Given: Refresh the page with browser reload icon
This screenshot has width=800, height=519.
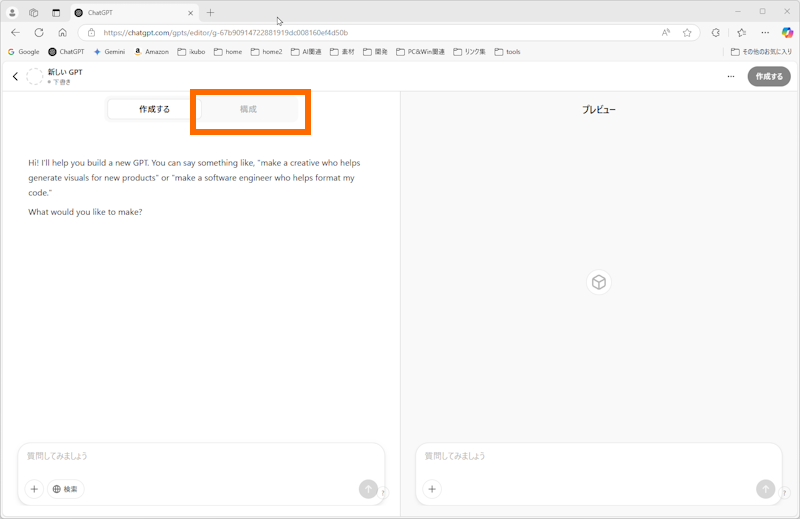Looking at the screenshot, I should (x=39, y=32).
